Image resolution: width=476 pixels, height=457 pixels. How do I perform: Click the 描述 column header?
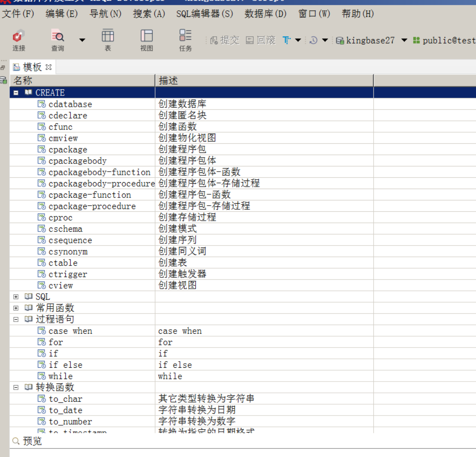264,81
